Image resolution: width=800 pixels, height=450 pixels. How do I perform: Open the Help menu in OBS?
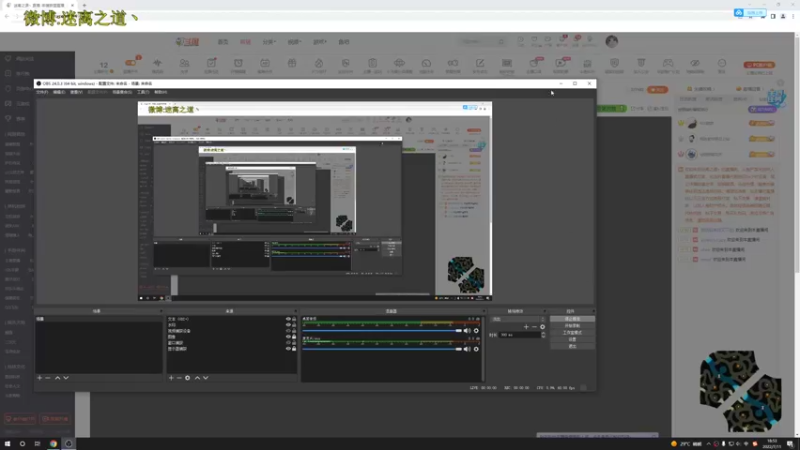tap(161, 92)
